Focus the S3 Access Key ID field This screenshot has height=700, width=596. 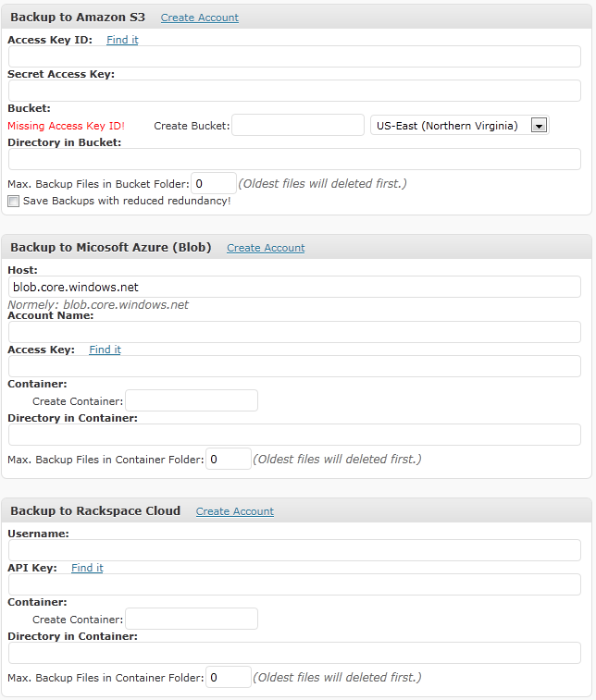(x=294, y=56)
